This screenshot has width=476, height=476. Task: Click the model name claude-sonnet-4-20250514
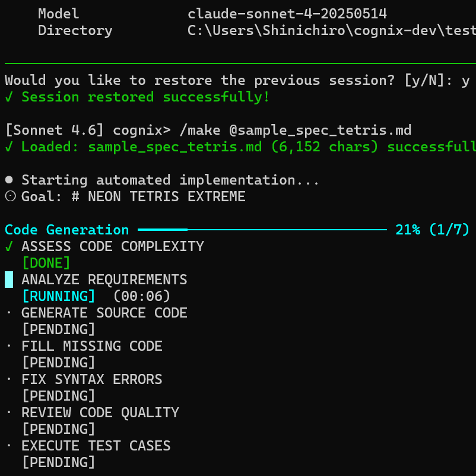(x=287, y=14)
